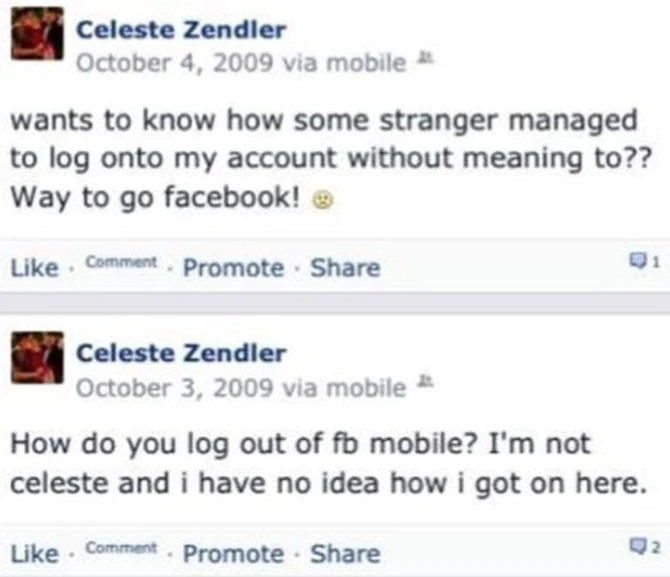Viewport: 670px width, 577px height.
Task: Promote the 'I'm not celeste' post
Action: (x=233, y=553)
